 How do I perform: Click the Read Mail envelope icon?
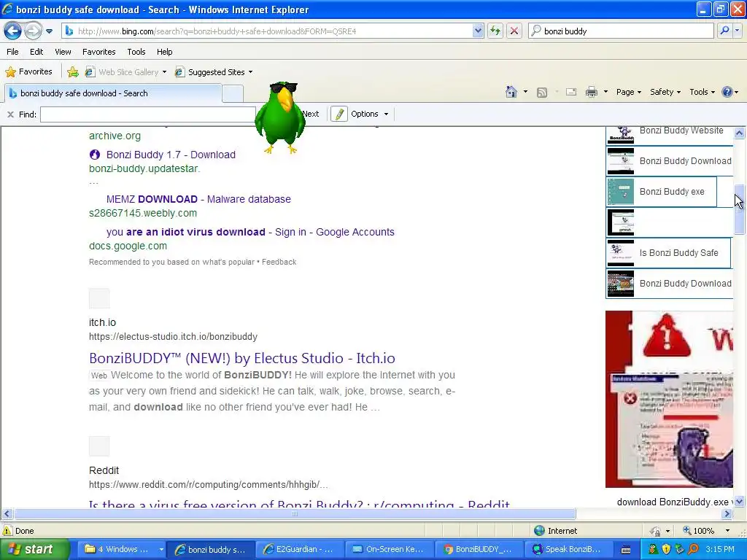pos(571,92)
